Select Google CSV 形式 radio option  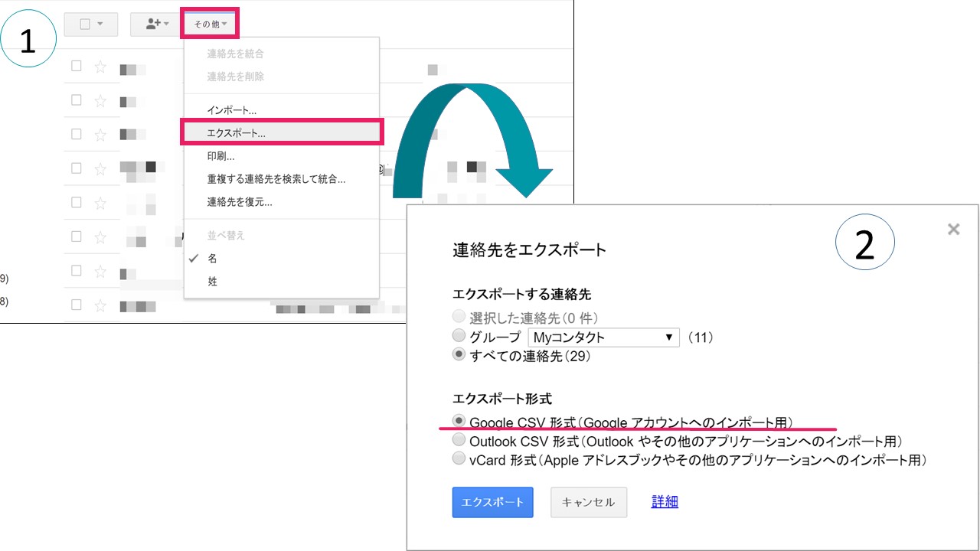tap(459, 421)
